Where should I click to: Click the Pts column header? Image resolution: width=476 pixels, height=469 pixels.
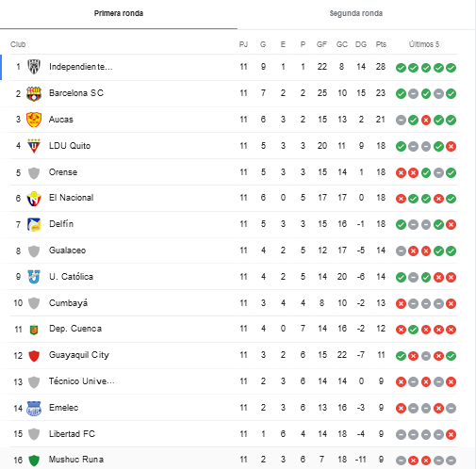point(381,44)
